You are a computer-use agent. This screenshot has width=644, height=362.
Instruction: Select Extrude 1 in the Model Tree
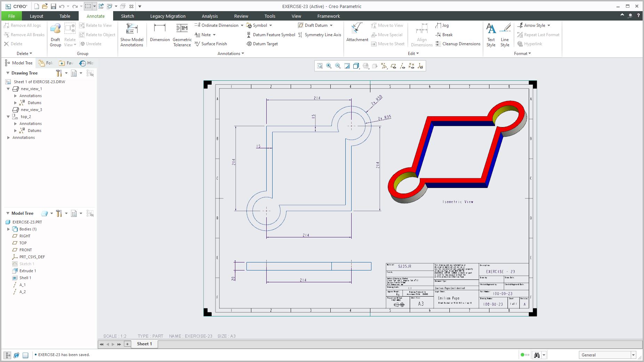[x=28, y=271]
